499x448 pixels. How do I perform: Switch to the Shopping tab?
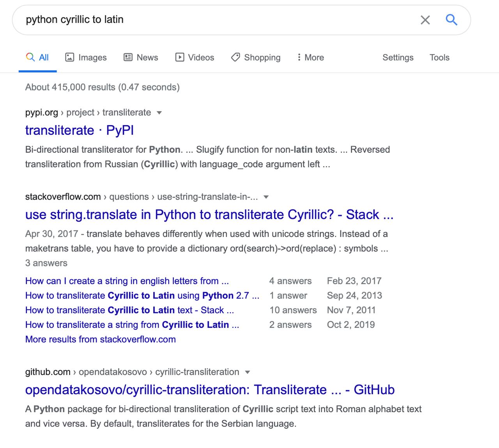(256, 58)
